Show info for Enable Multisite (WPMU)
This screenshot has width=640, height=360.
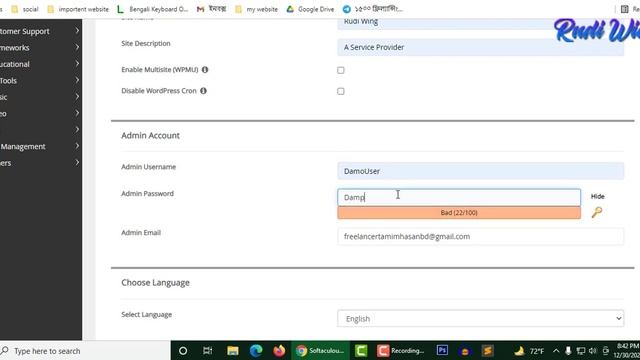click(205, 70)
